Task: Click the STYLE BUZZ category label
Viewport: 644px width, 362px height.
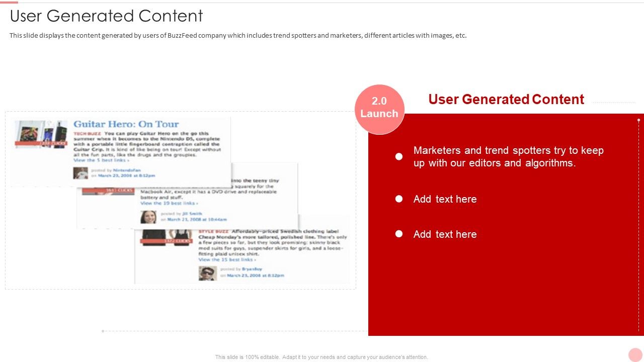Action: [x=213, y=231]
